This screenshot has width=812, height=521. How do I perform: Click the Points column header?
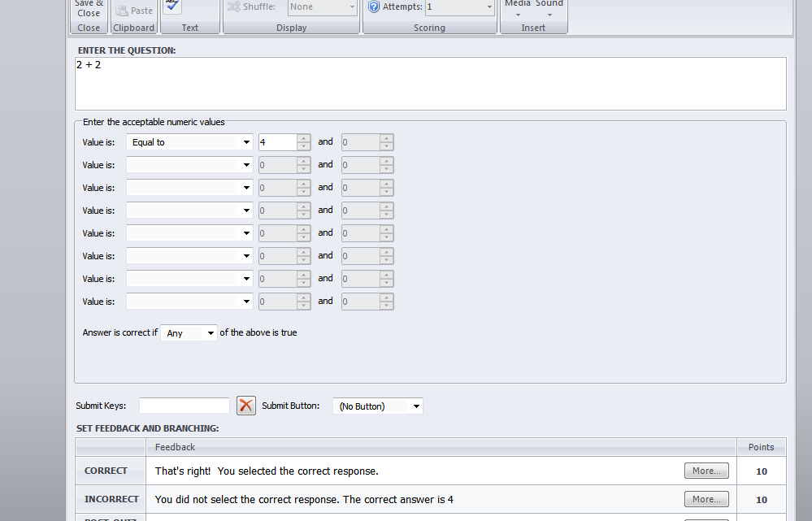point(762,447)
